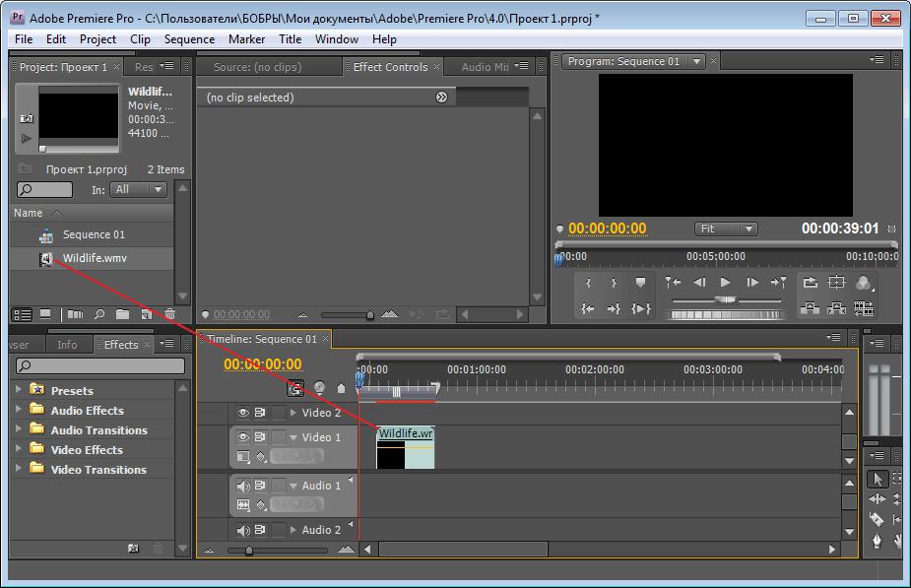Toggle the Video 1 eye icon

pos(243,437)
